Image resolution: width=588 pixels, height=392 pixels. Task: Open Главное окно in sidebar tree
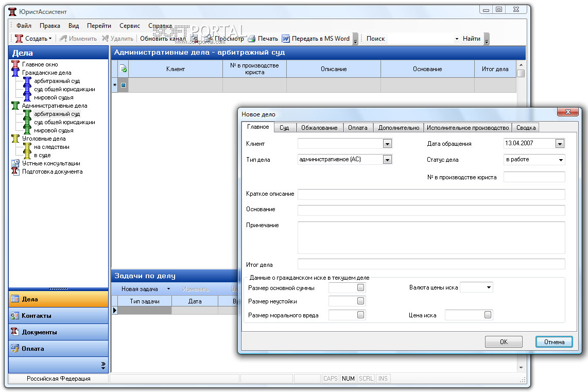pos(40,64)
